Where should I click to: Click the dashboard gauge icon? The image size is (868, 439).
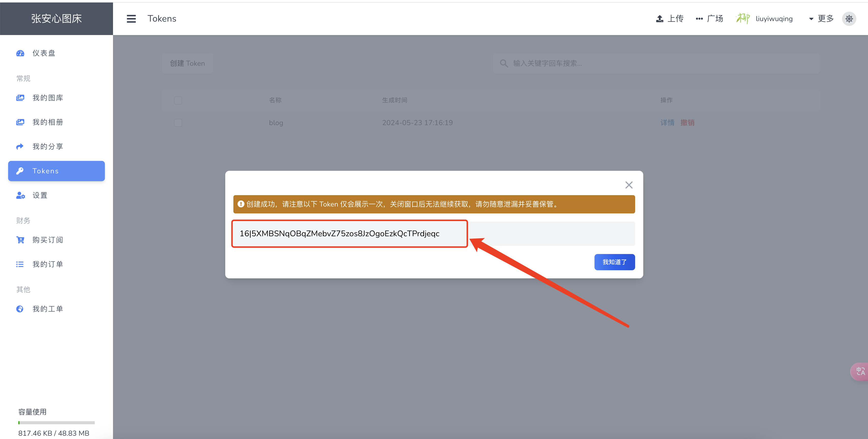20,53
